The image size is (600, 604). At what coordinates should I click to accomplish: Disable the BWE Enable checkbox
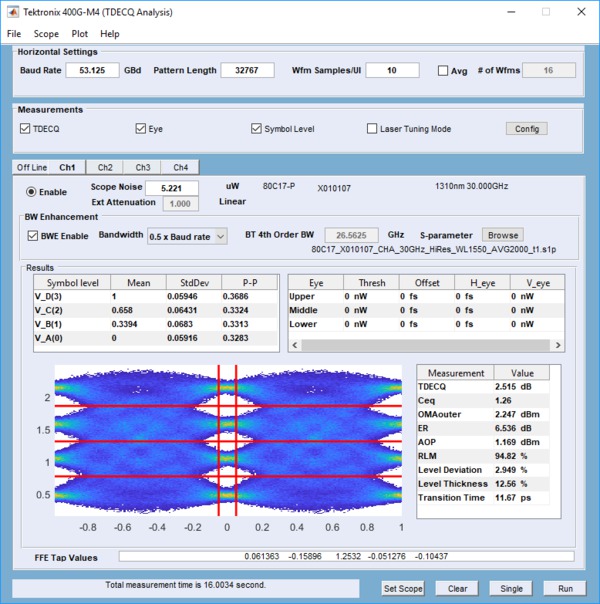[x=34, y=236]
